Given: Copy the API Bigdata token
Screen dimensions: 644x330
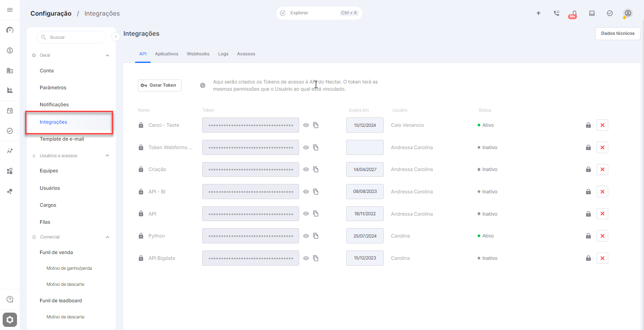Looking at the screenshot, I should 316,258.
